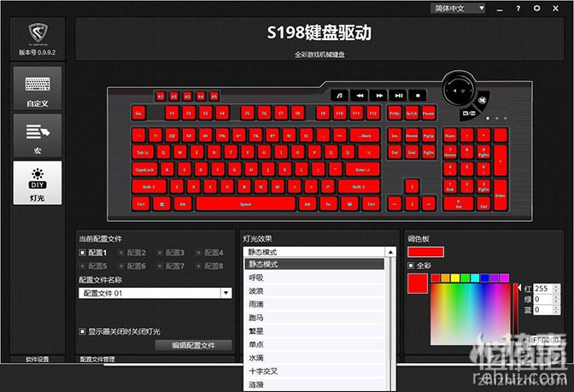Pick the green preset color swatch
Image resolution: width=574 pixels, height=392 pixels.
465,278
